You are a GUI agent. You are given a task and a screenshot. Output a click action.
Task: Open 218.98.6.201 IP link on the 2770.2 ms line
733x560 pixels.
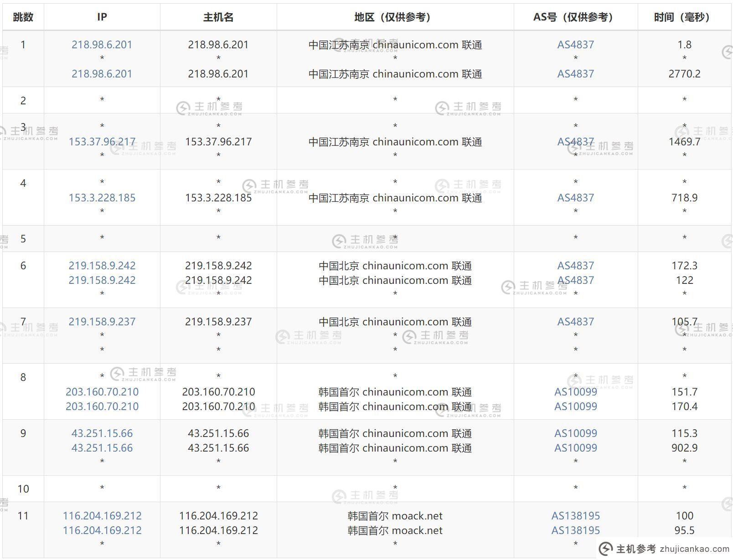[x=102, y=74]
